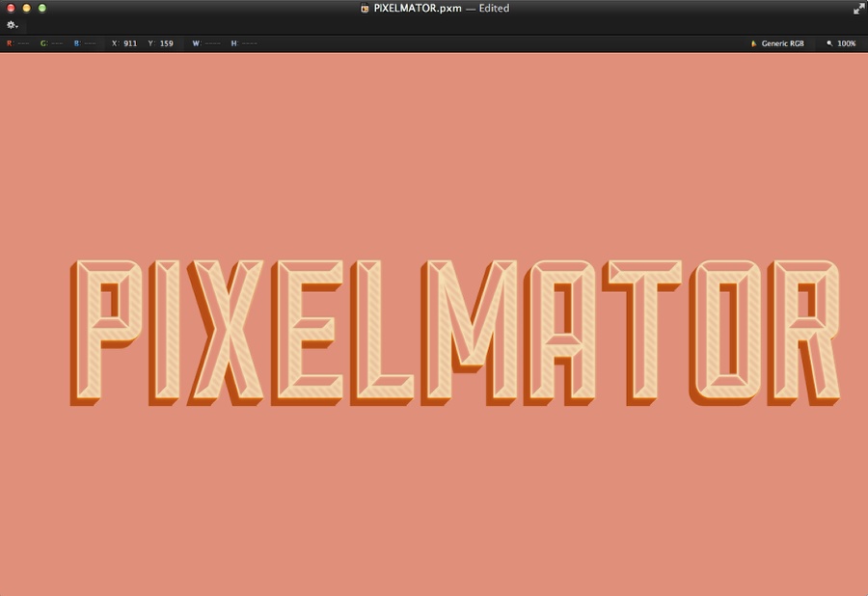The width and height of the screenshot is (868, 596).
Task: Click the 100% zoom level
Action: 847,43
